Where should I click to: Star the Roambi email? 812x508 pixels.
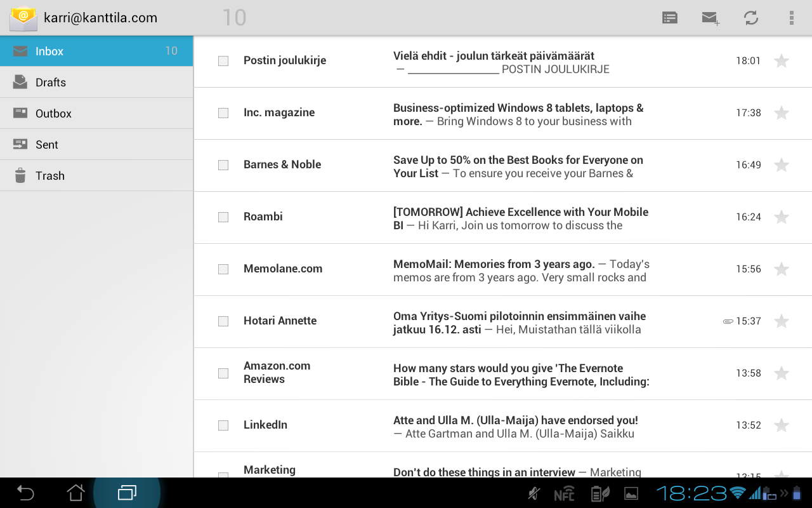(x=782, y=217)
